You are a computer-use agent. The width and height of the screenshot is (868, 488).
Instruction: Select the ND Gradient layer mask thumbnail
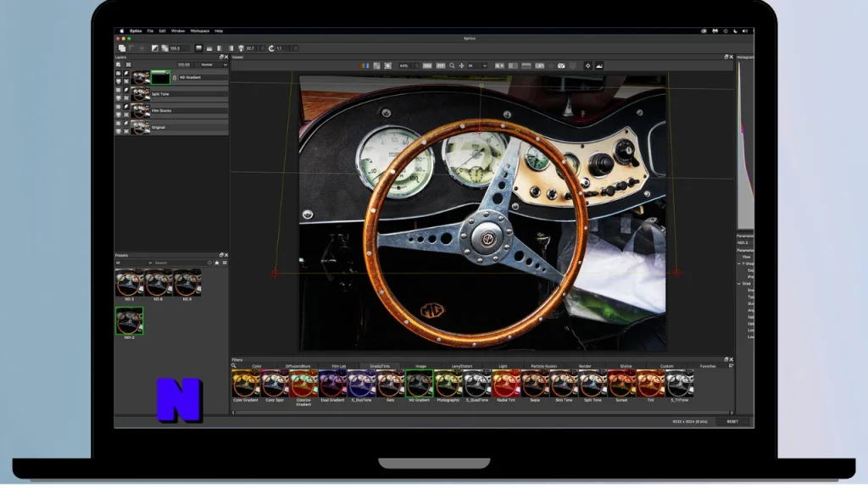click(x=160, y=77)
